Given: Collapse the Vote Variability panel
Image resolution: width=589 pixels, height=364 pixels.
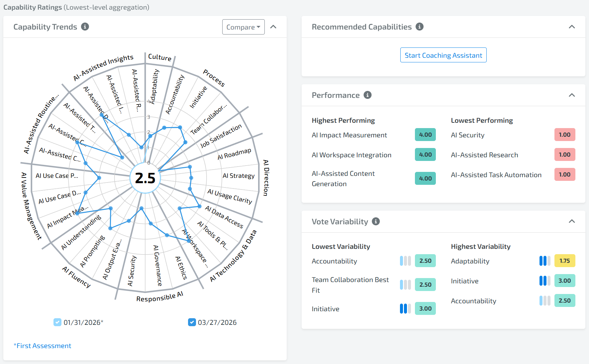Looking at the screenshot, I should 572,221.
